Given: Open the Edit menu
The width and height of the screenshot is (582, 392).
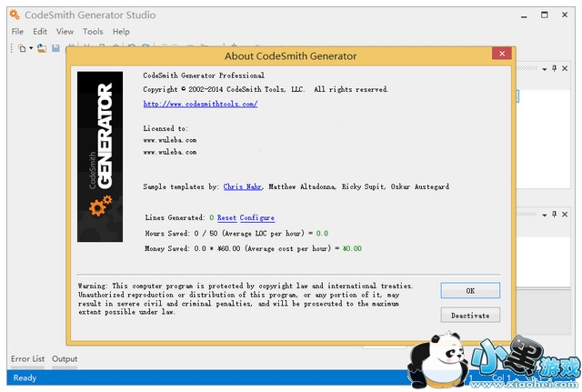Looking at the screenshot, I should click(40, 32).
